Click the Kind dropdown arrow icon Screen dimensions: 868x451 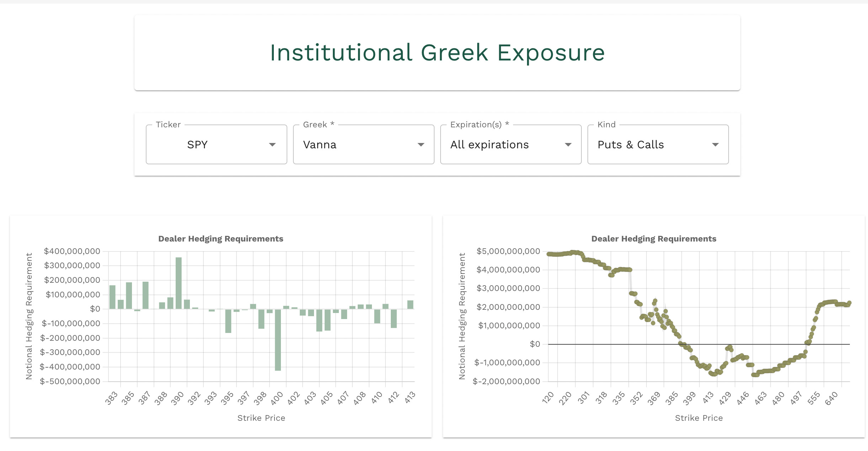pos(715,145)
